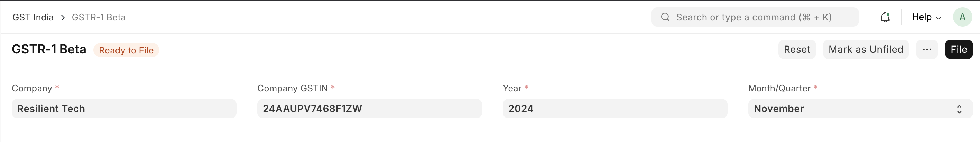
Task: Click the black File button
Action: point(958,49)
